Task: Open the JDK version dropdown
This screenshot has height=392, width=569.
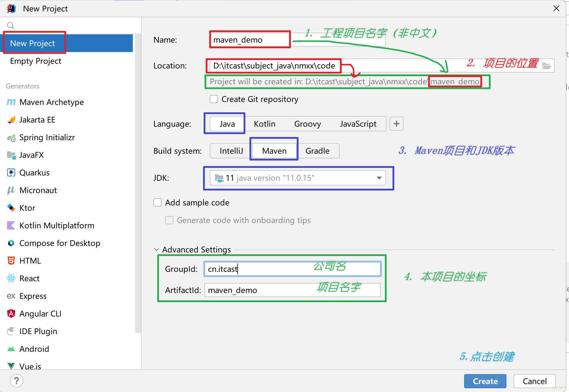Action: 298,178
